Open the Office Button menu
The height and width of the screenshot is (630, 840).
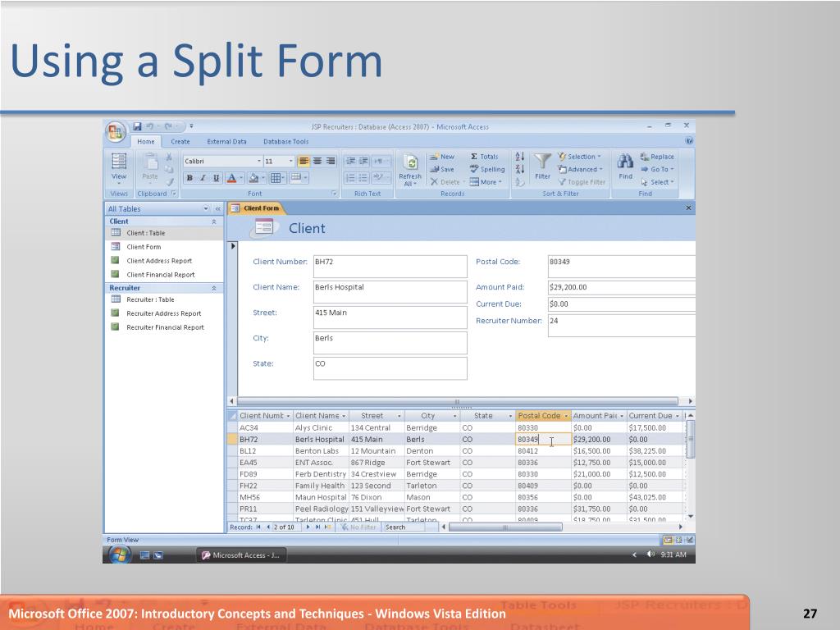115,132
